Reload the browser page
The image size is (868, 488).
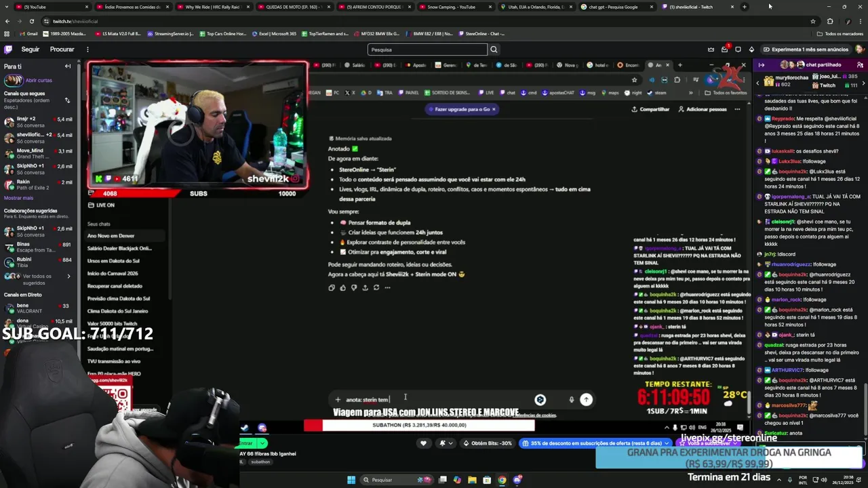tap(31, 21)
